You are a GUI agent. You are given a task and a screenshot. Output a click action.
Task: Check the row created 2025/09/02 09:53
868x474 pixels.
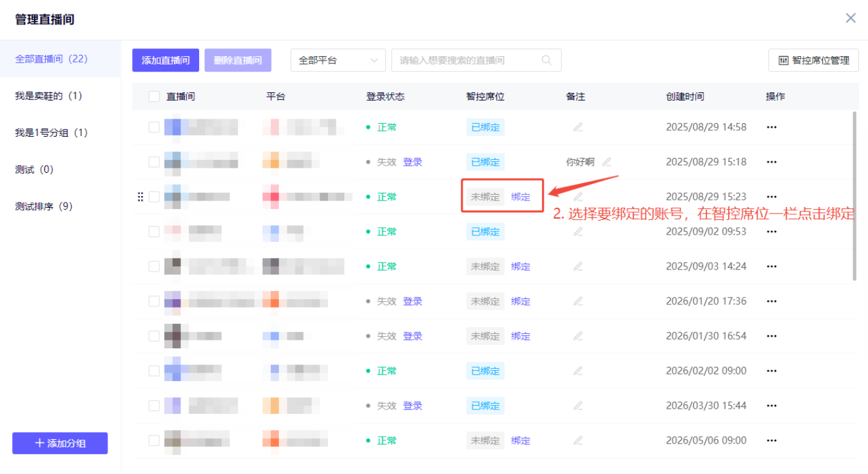click(154, 232)
